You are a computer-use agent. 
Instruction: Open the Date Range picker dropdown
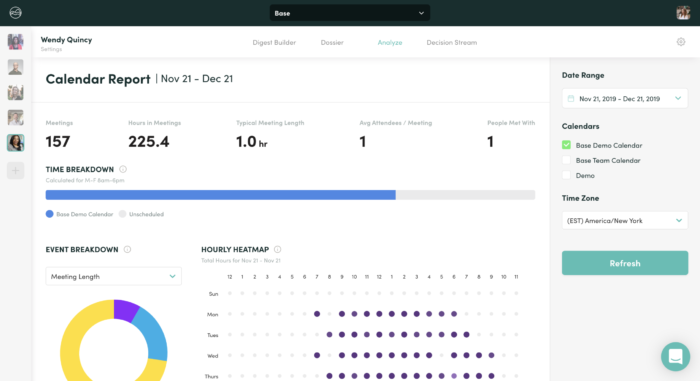[625, 99]
